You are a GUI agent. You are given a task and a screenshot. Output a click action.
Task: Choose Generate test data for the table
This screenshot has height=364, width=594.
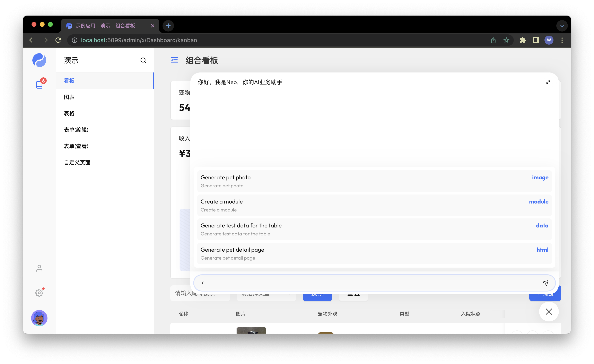pyautogui.click(x=374, y=229)
